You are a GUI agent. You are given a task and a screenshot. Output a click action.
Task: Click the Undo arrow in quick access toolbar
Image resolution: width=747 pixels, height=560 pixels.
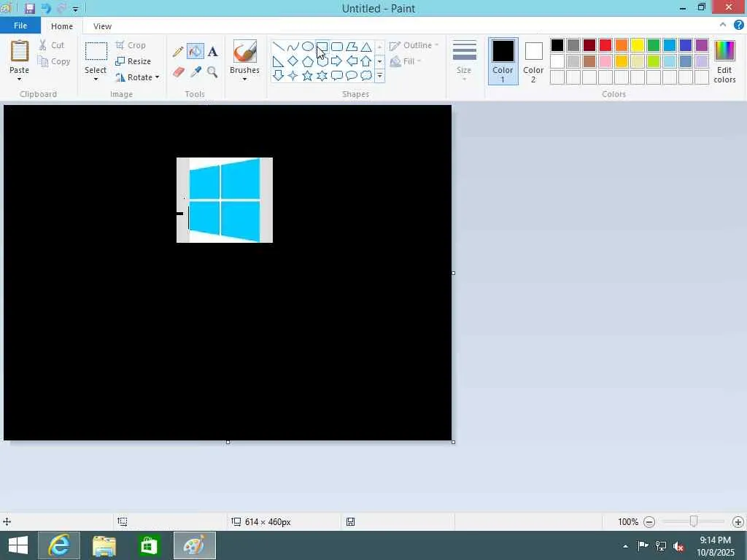(x=46, y=9)
